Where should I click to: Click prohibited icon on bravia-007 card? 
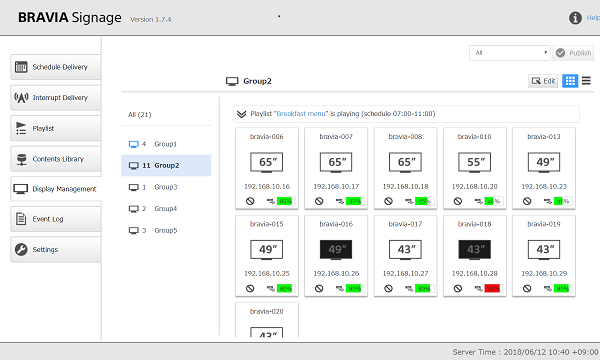tap(319, 201)
